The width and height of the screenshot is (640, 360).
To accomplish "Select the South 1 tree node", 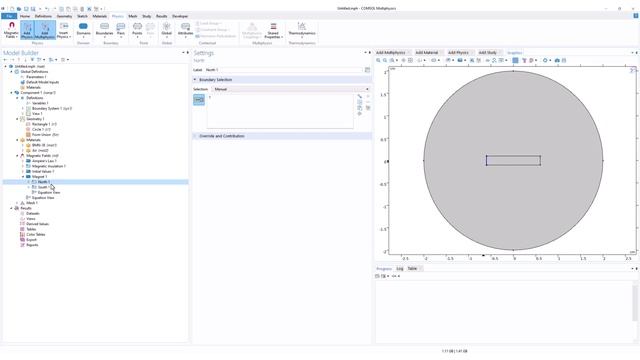I will click(x=43, y=187).
